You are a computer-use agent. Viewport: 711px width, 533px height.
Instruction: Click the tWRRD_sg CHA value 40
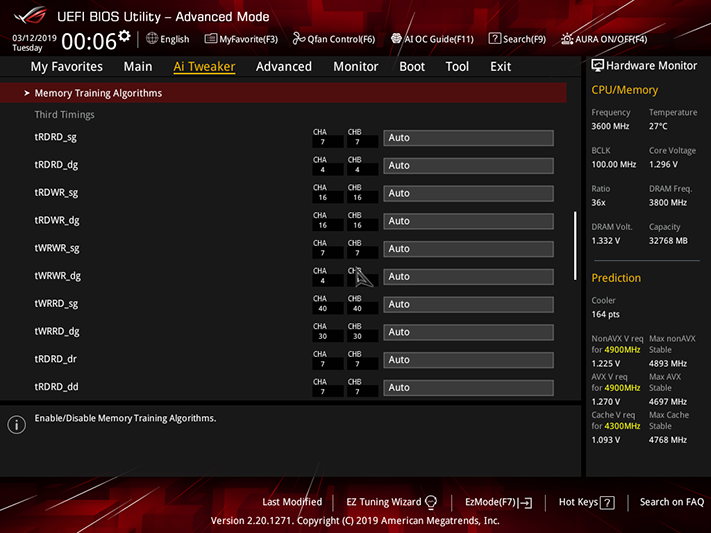point(323,308)
